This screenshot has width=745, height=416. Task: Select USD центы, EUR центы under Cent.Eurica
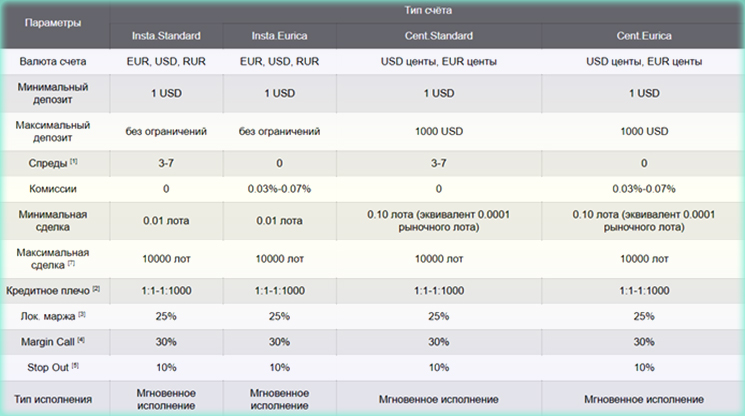click(x=642, y=62)
